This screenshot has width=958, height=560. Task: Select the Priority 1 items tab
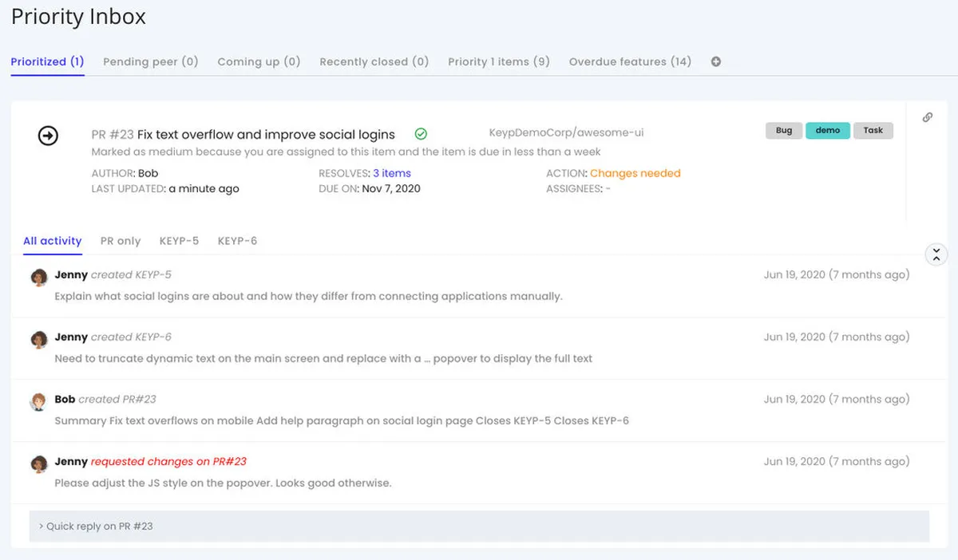click(499, 61)
